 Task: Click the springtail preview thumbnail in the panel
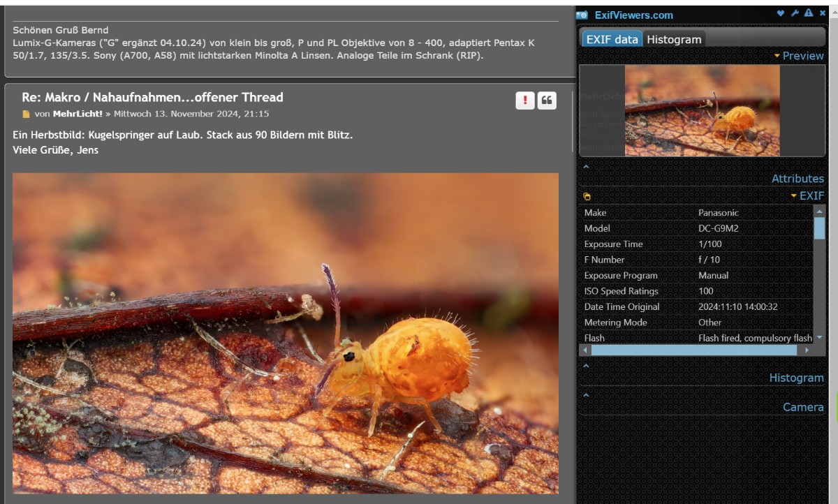point(702,110)
